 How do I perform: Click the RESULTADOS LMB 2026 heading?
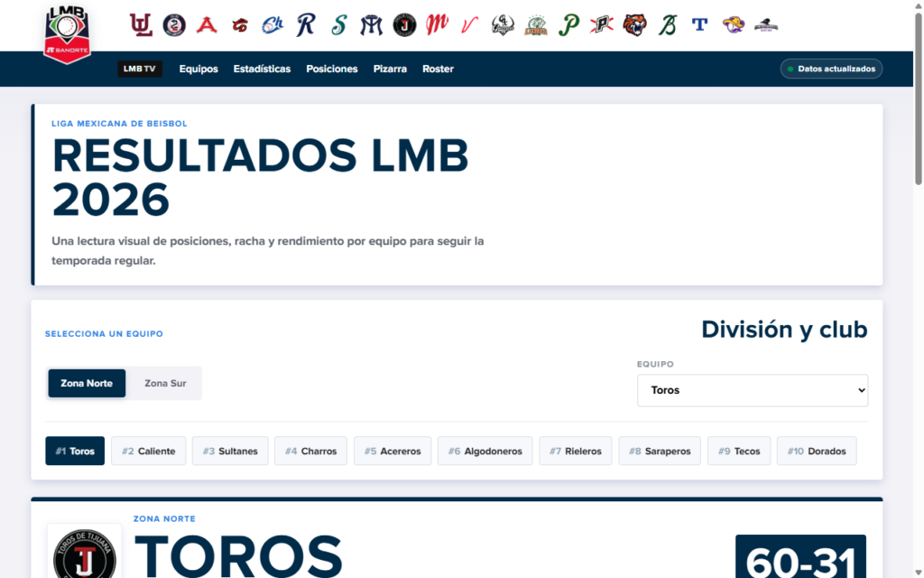coord(261,177)
